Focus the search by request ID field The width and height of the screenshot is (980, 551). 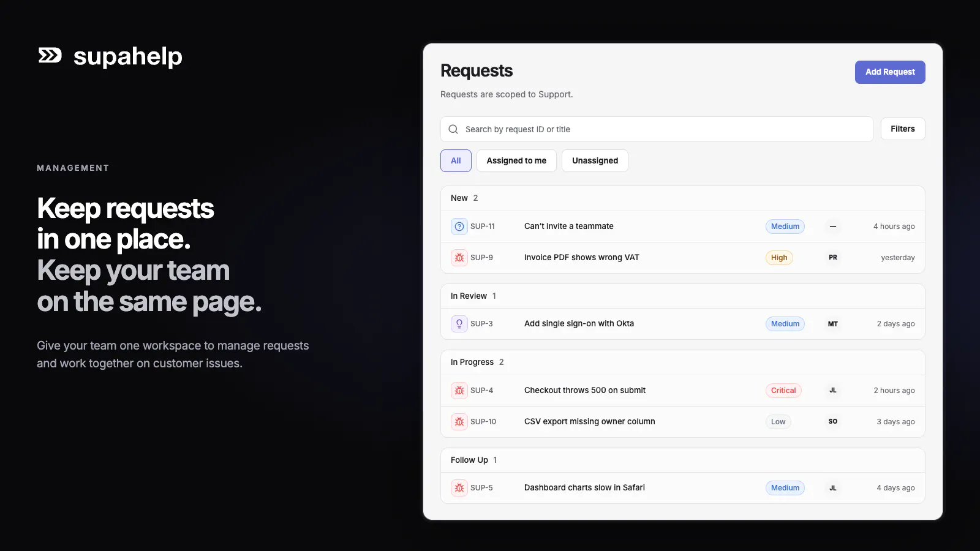[x=657, y=129]
